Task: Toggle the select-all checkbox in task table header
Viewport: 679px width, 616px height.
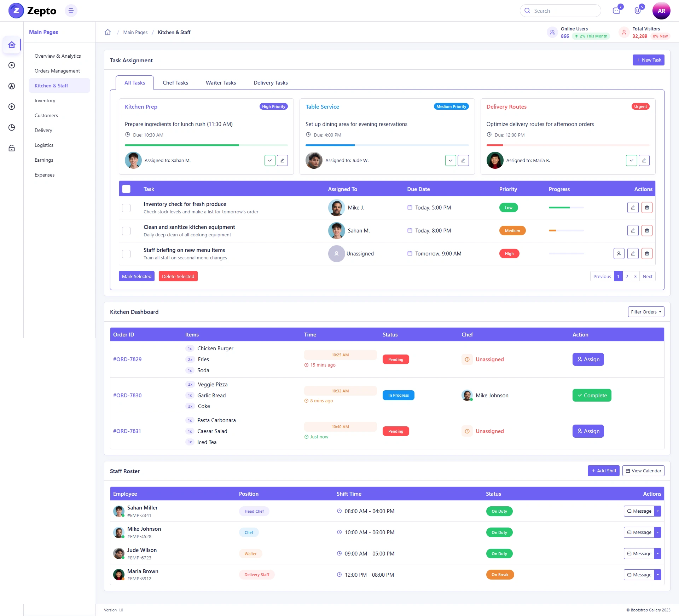Action: pos(126,189)
